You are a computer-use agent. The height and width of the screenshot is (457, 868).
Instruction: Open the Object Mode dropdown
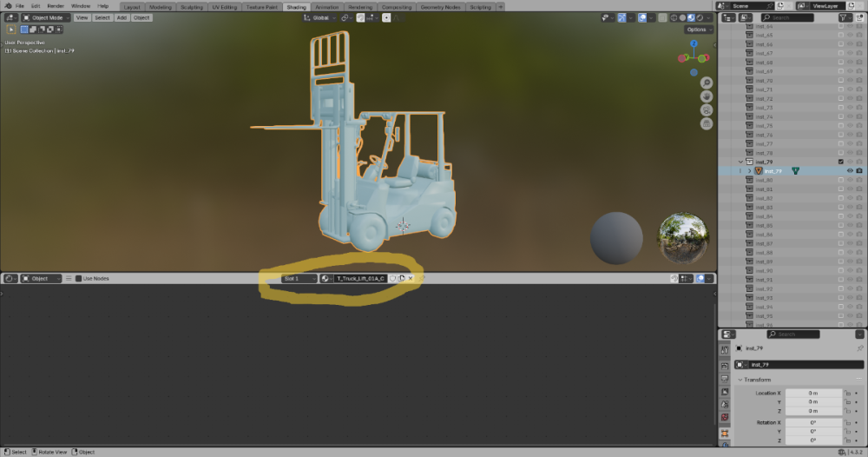(46, 17)
